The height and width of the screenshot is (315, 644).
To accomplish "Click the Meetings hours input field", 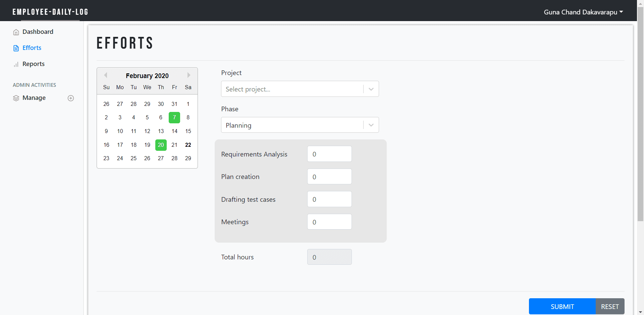I will (329, 222).
